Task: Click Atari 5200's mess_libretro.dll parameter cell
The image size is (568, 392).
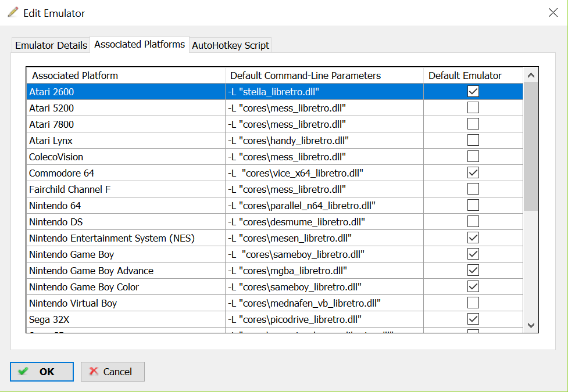Action: (x=324, y=108)
